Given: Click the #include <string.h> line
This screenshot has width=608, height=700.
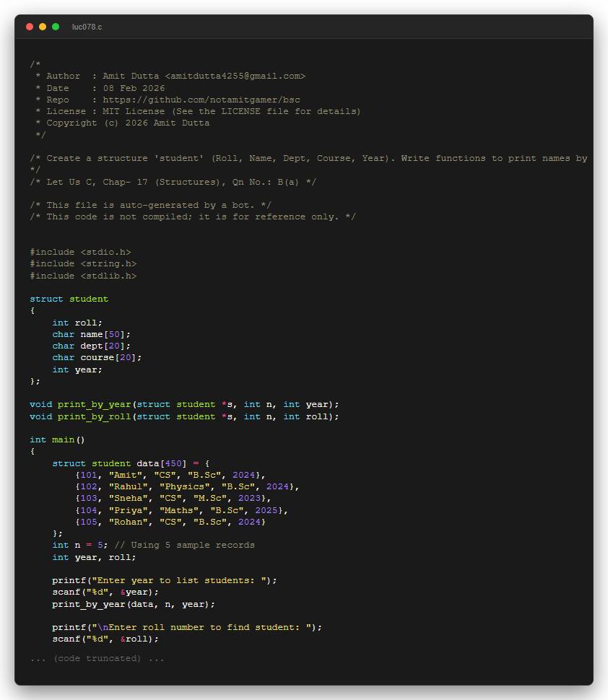Looking at the screenshot, I should (83, 263).
